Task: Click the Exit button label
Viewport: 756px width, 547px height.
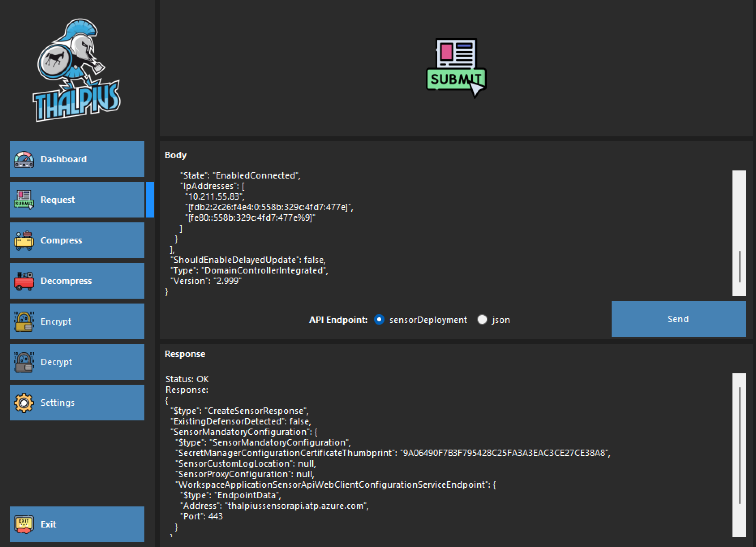Action: [x=48, y=525]
